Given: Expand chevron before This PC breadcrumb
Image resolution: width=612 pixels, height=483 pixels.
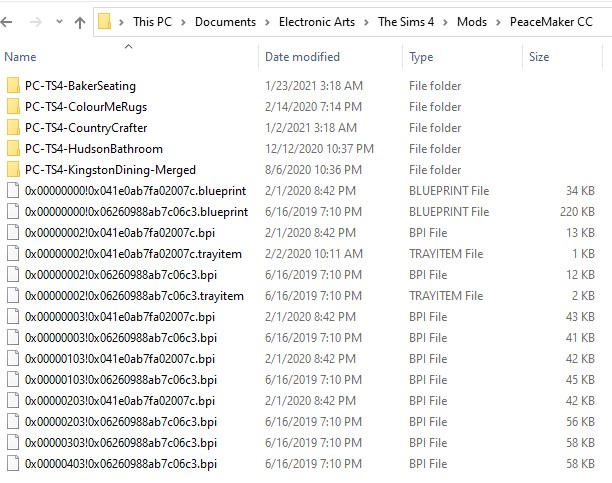Looking at the screenshot, I should click(121, 22).
